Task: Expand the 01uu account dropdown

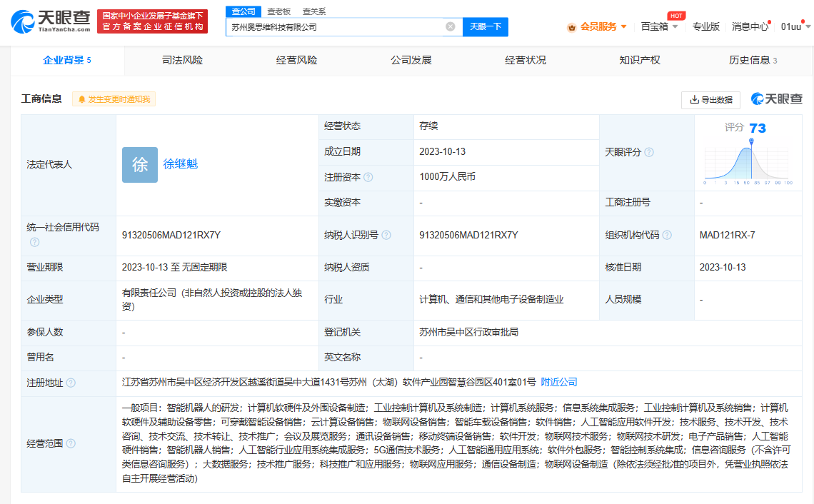Action: (808, 26)
